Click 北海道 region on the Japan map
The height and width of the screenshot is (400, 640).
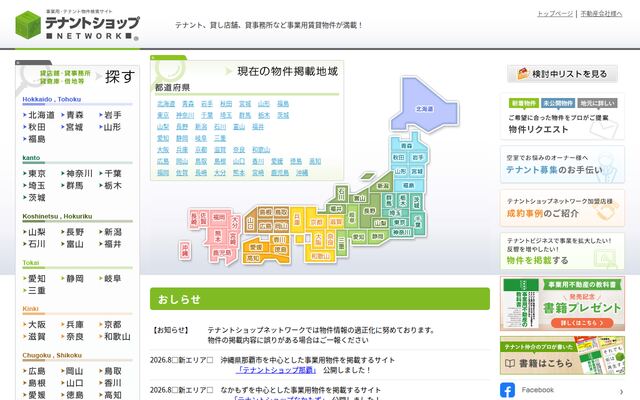[424, 109]
